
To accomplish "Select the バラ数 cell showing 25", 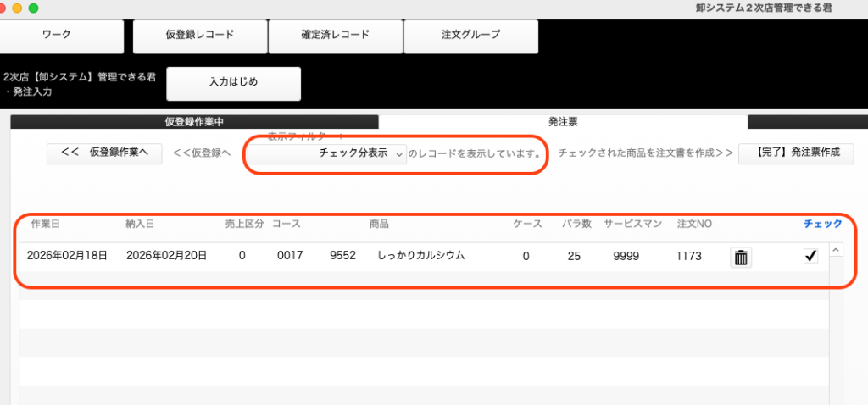I will pos(574,257).
